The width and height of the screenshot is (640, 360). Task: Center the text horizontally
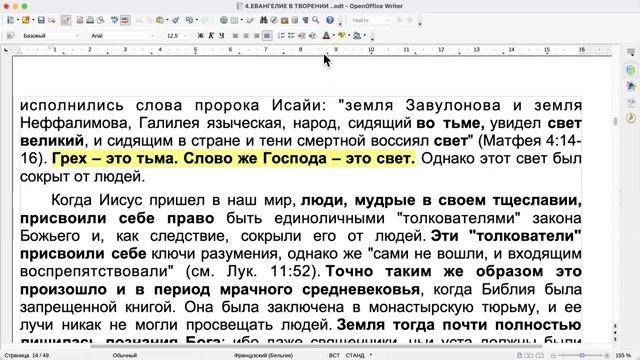click(x=246, y=36)
